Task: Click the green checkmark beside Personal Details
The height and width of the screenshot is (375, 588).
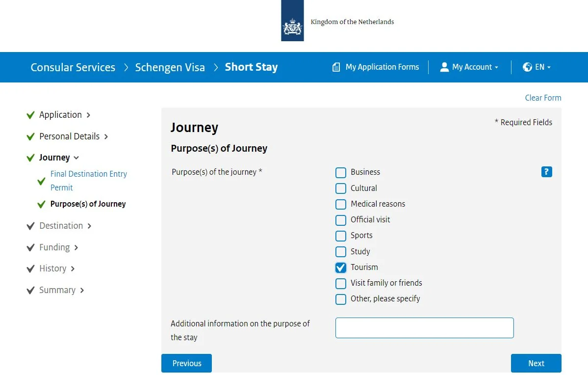Action: [30, 136]
